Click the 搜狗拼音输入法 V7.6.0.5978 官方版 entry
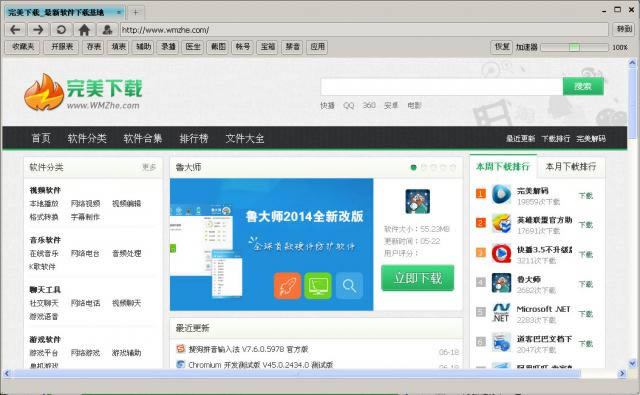This screenshot has width=640, height=395. [248, 349]
